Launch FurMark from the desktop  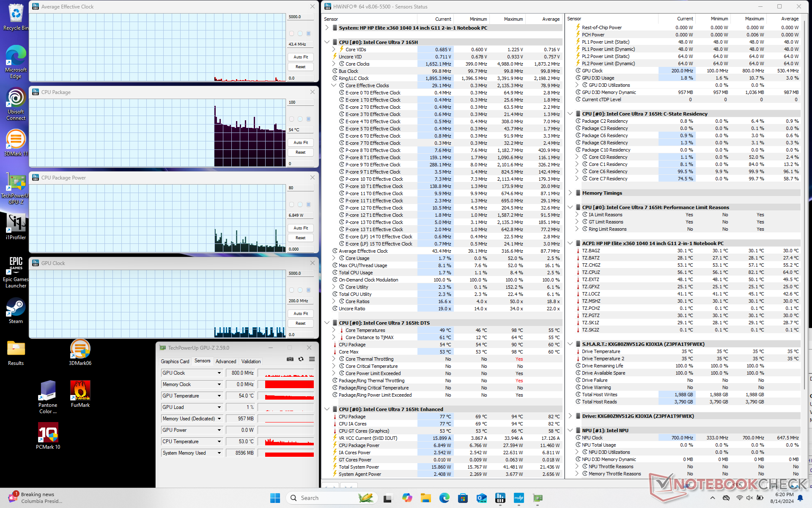[x=80, y=394]
